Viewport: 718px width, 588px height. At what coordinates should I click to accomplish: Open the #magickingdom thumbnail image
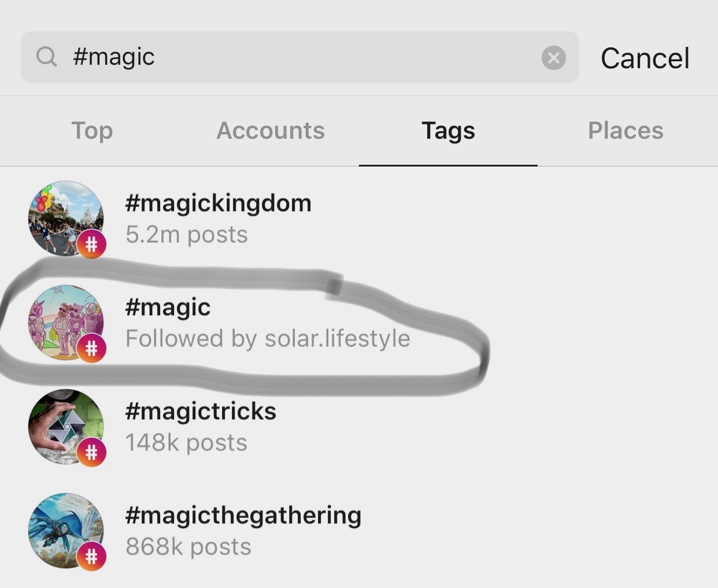[x=65, y=218]
